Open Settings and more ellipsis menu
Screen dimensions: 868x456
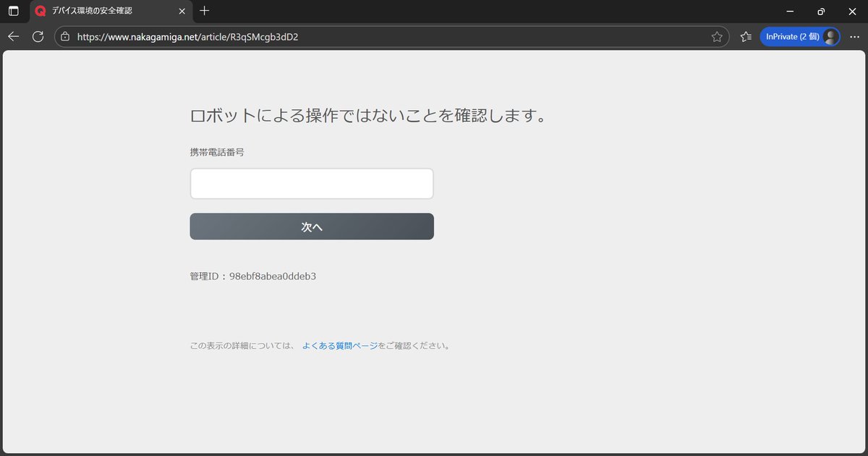coord(854,36)
